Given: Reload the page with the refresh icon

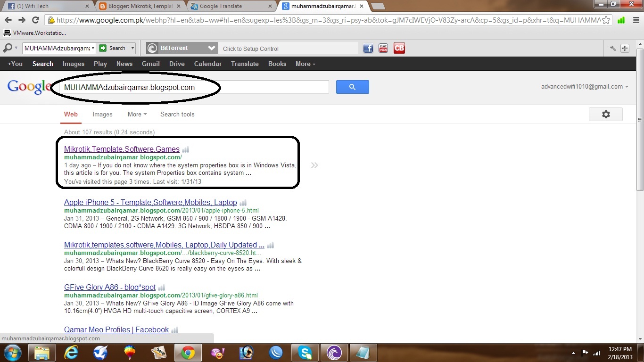Looking at the screenshot, I should 35,20.
